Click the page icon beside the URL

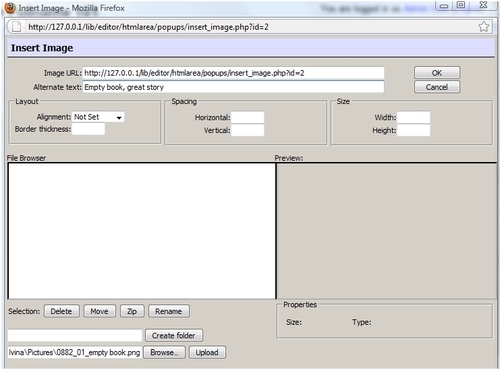click(x=16, y=27)
